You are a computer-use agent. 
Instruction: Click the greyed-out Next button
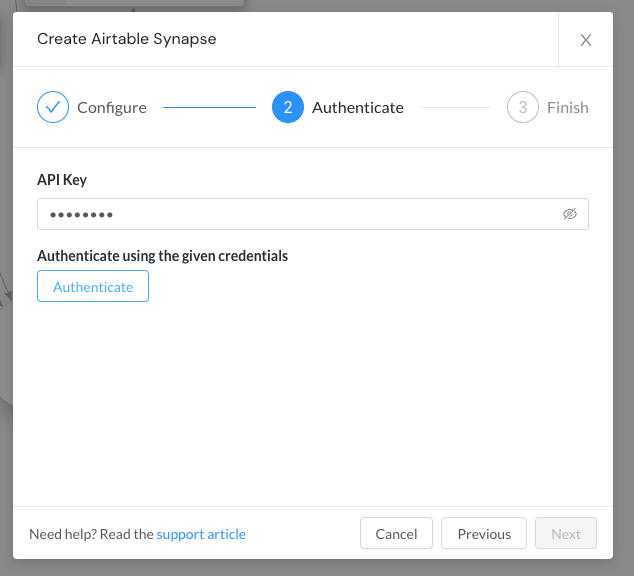coord(566,534)
